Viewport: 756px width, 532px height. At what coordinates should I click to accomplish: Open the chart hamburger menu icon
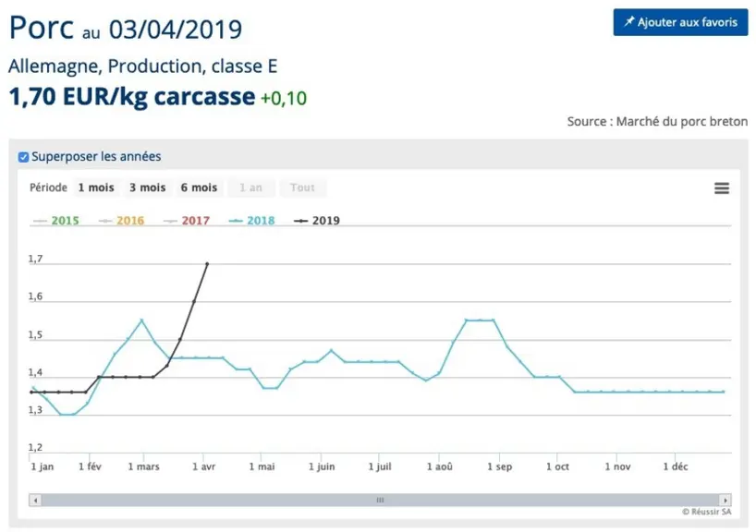[x=721, y=187]
